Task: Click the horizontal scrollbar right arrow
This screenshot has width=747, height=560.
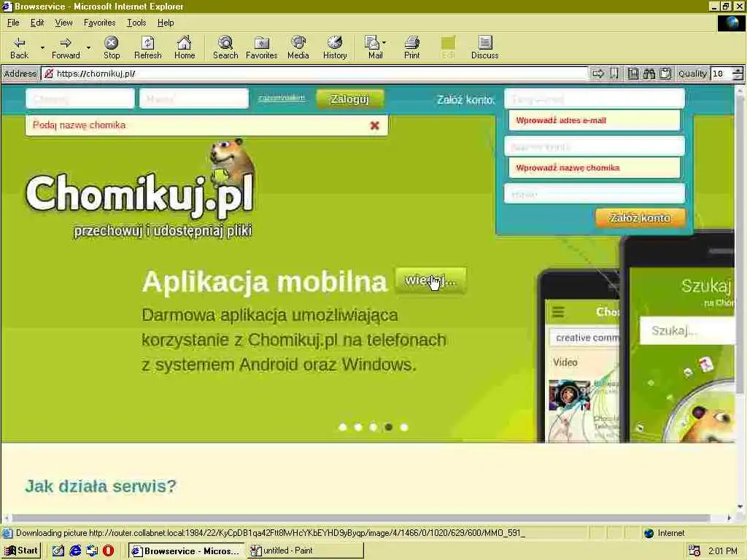Action: pos(729,518)
